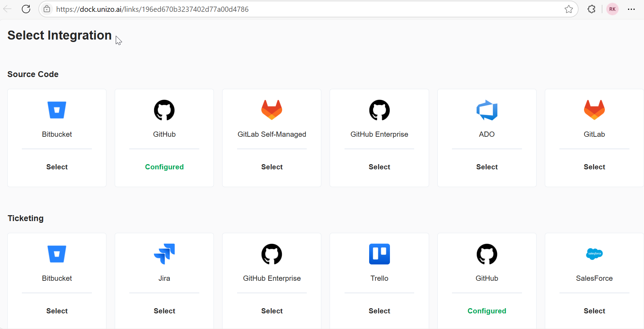The height and width of the screenshot is (329, 644).
Task: Bookmark this page using the star icon
Action: (x=569, y=9)
